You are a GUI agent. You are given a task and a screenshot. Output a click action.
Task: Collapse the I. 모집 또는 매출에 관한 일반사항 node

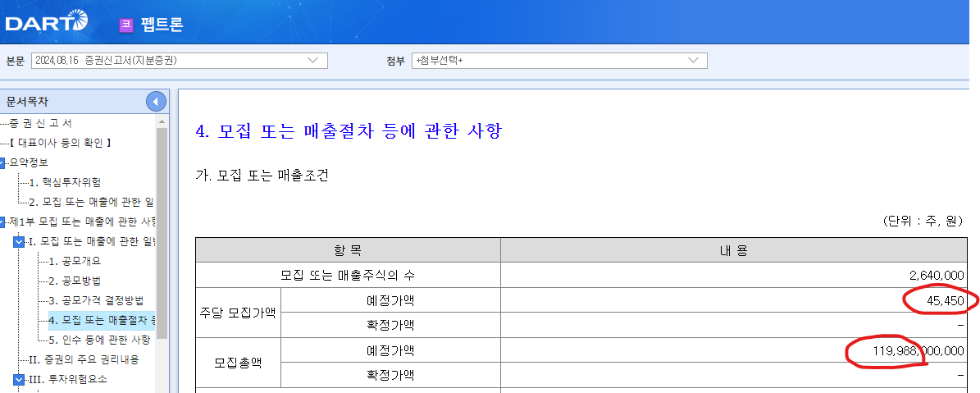pos(19,242)
